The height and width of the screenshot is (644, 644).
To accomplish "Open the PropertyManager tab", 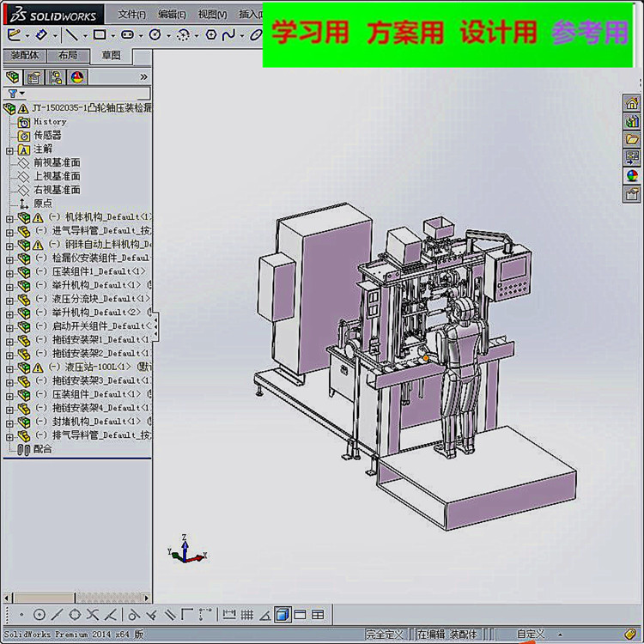I will pyautogui.click(x=33, y=76).
